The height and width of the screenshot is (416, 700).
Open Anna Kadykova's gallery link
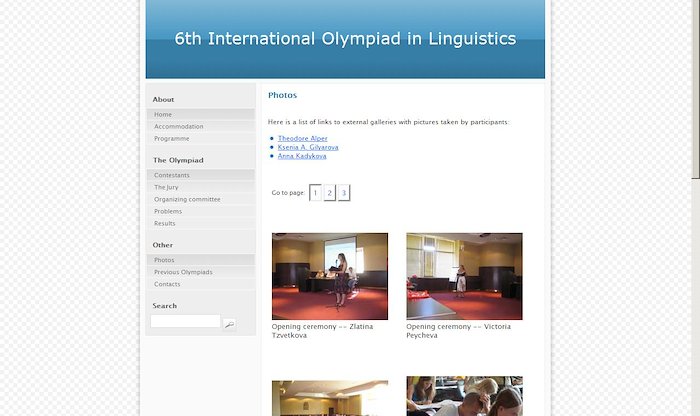(302, 156)
